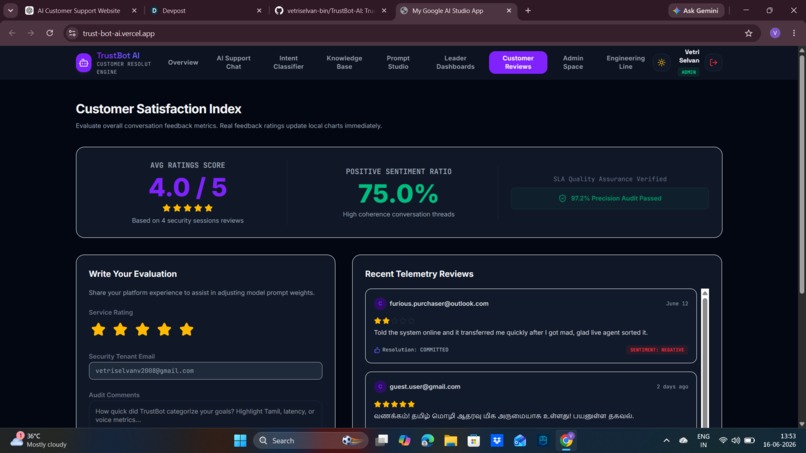Screen dimensions: 806x453
Task: Select the Customer Reviews tab
Action: 518,62
